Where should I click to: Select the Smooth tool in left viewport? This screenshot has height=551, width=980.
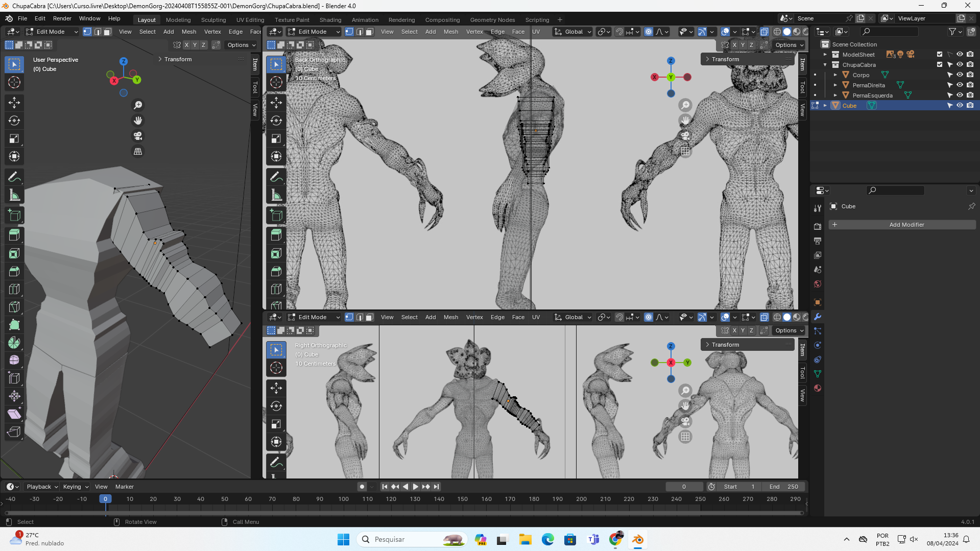[14, 361]
